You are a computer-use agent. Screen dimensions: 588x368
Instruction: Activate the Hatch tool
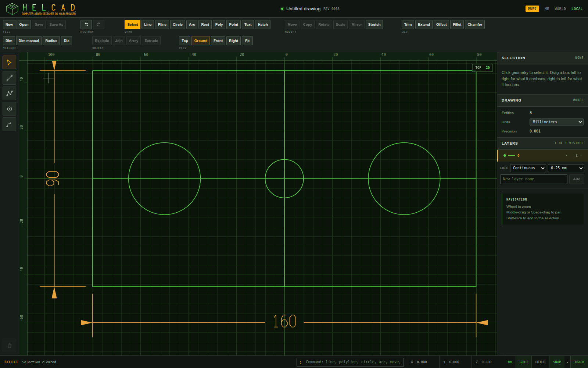coord(263,25)
